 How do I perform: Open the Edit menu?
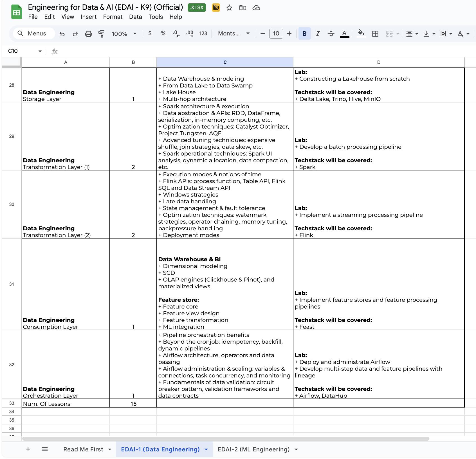[50, 17]
